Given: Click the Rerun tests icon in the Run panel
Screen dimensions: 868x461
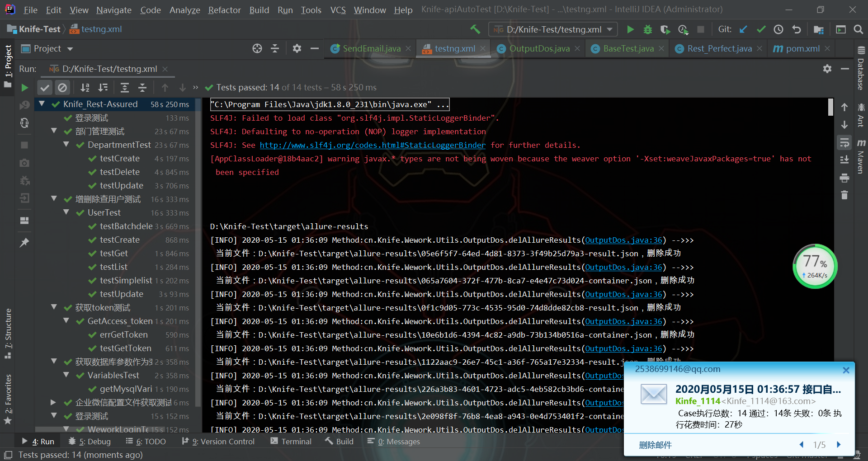Looking at the screenshot, I should point(25,88).
